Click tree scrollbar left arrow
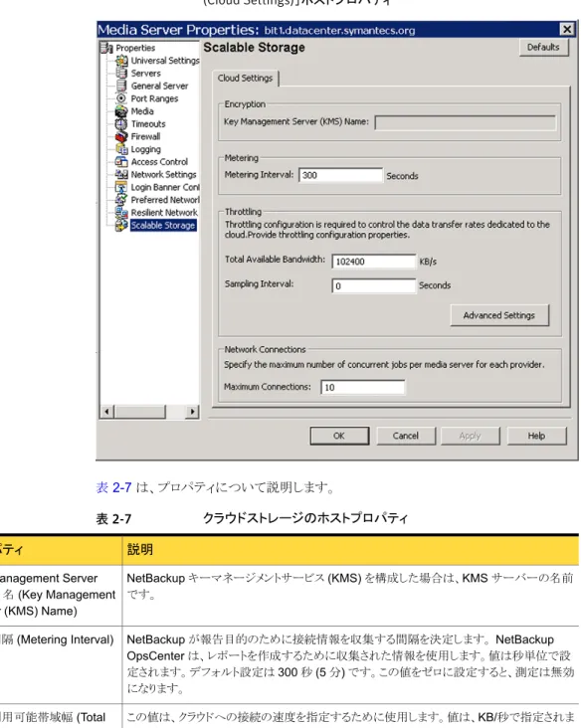581x728 pixels. (x=106, y=412)
